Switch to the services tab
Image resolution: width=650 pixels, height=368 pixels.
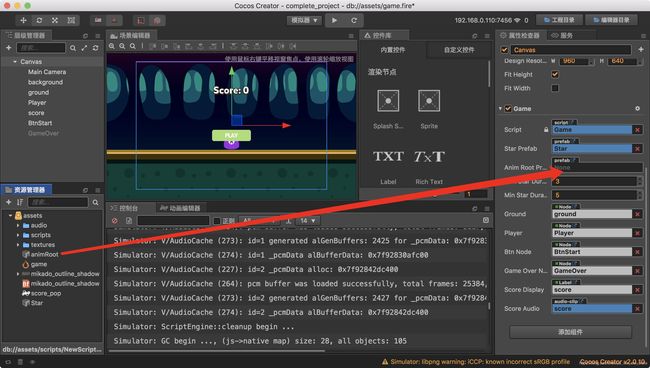coord(562,36)
